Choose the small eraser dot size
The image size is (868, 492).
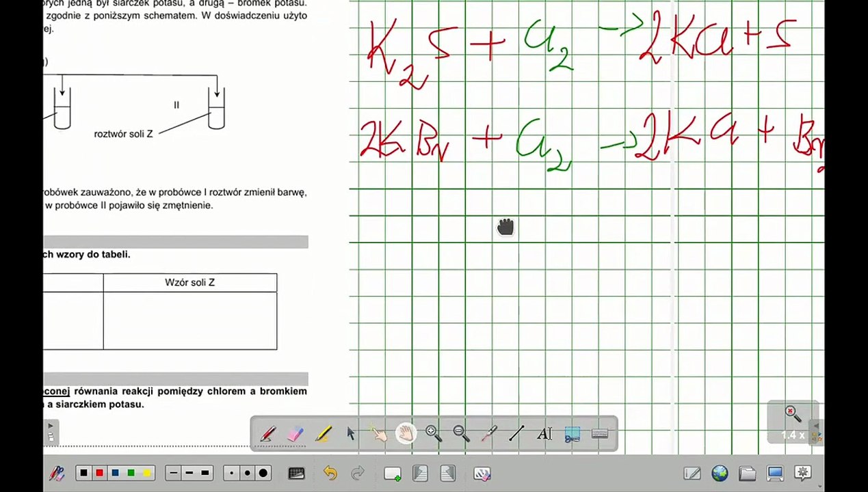pyautogui.click(x=232, y=473)
